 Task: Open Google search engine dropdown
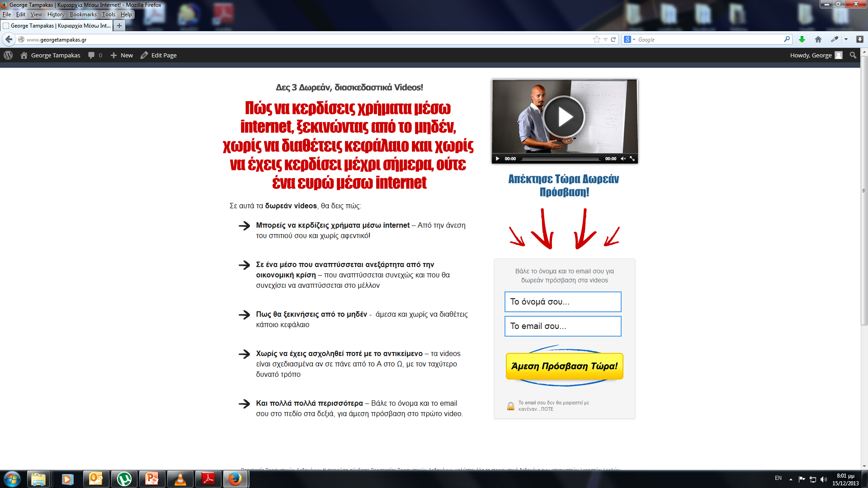point(630,39)
